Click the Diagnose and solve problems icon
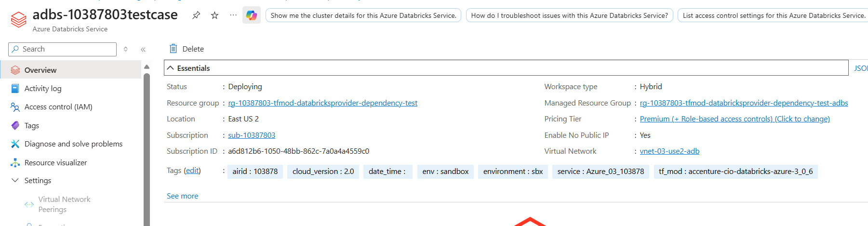 point(15,144)
